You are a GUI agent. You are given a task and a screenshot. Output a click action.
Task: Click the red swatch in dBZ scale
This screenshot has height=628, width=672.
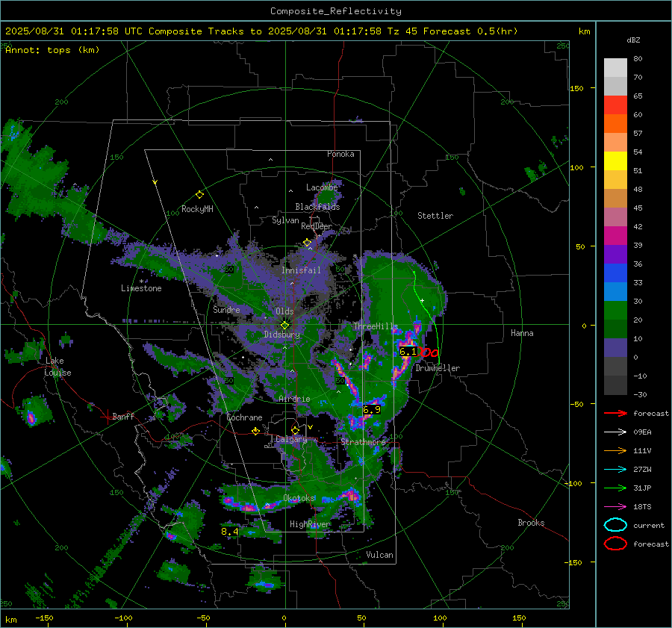615,105
